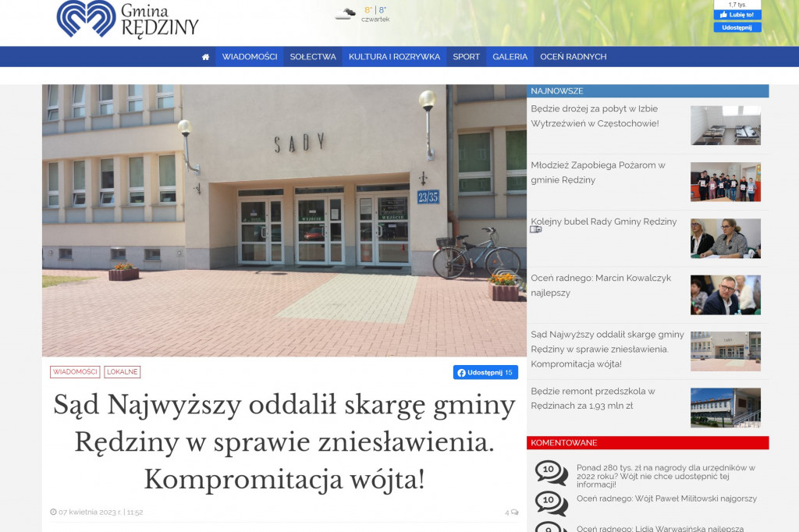Click the Marcin Kowalczyk article thumbnail
799x532 pixels.
pyautogui.click(x=725, y=295)
